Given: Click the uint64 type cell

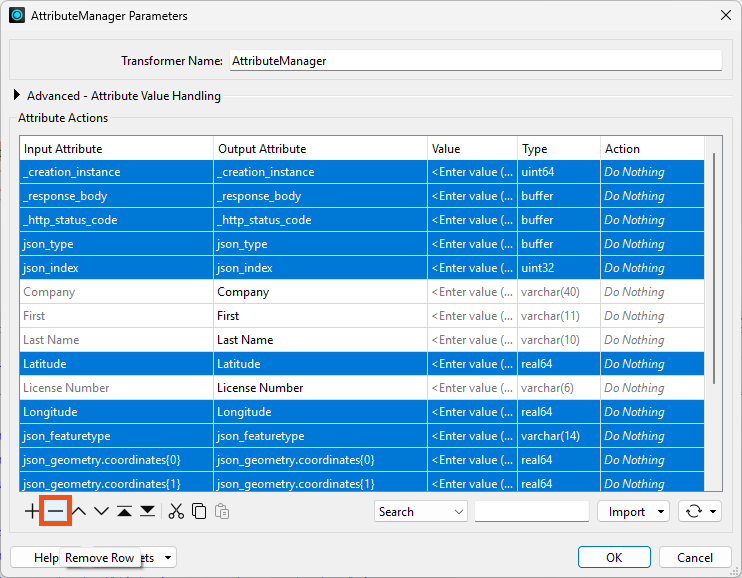Looking at the screenshot, I should pyautogui.click(x=559, y=172).
